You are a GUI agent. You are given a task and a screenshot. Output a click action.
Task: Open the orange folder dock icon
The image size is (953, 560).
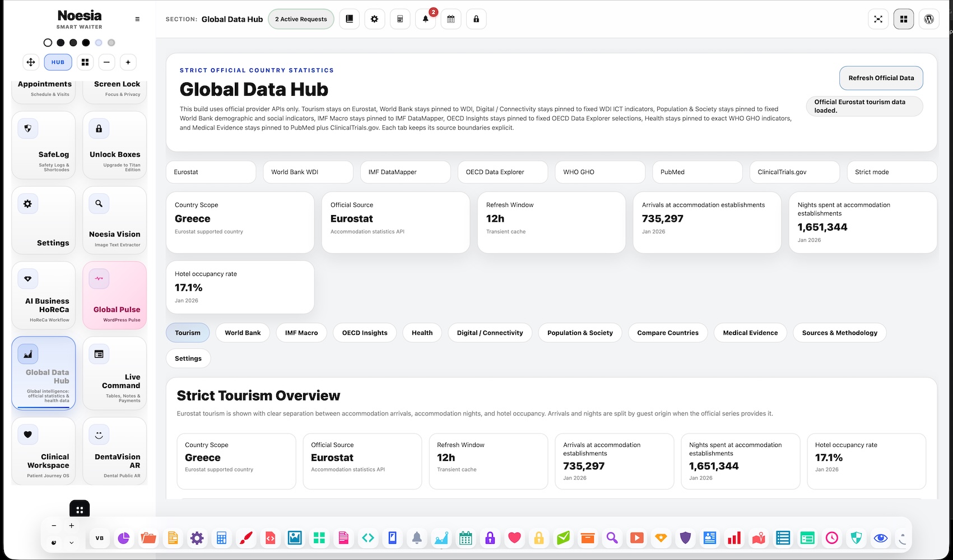click(x=148, y=538)
